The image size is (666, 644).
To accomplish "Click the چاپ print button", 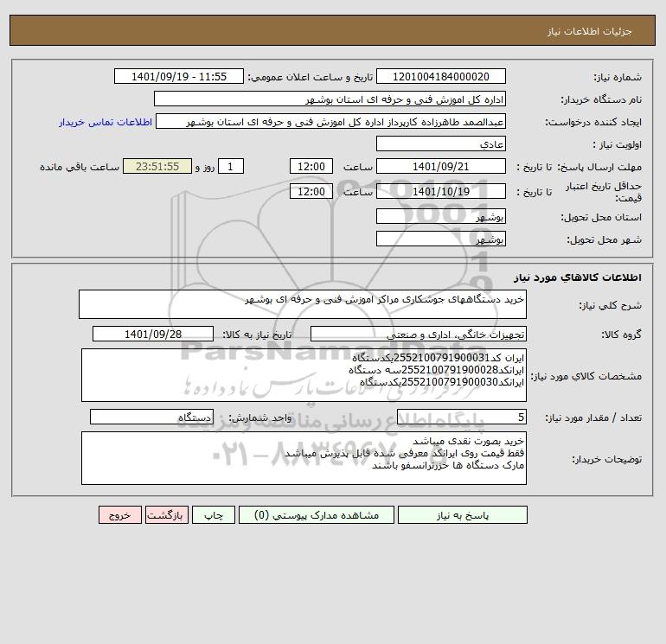I will coord(214,515).
